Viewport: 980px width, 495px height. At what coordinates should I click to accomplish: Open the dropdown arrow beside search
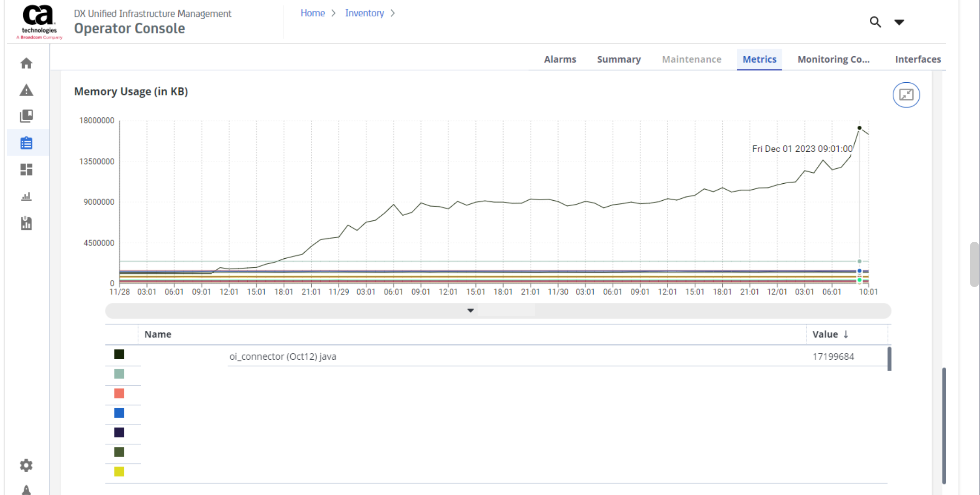point(899,22)
